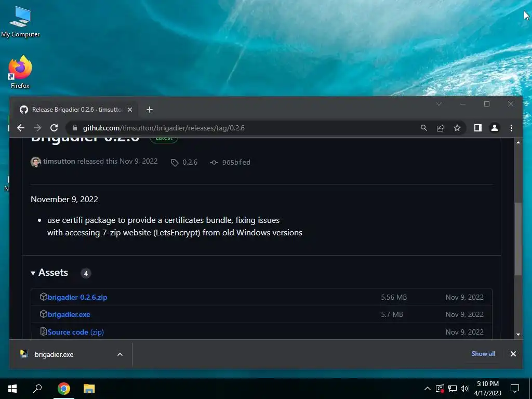The image size is (532, 399).
Task: Open Windows Start menu
Action: [12, 389]
